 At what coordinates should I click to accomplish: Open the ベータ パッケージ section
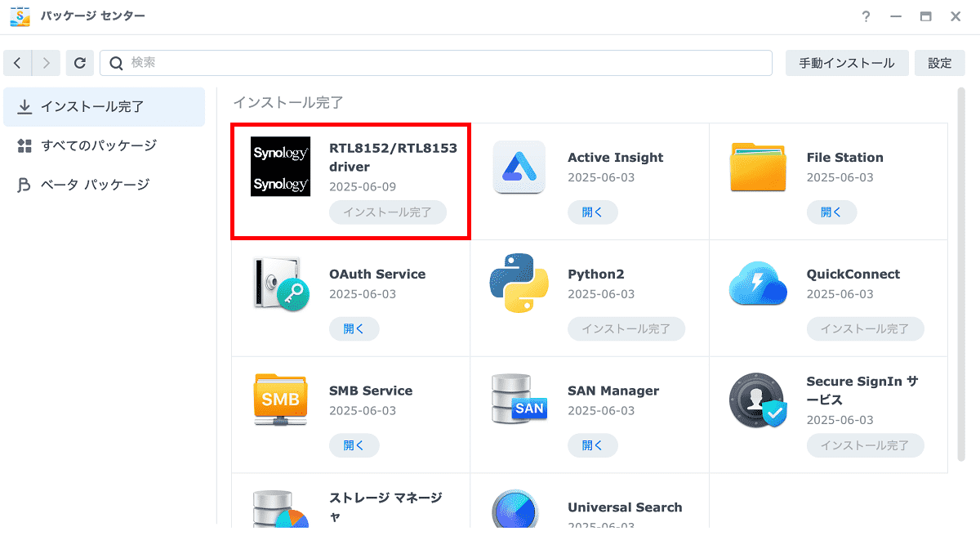coord(104,185)
